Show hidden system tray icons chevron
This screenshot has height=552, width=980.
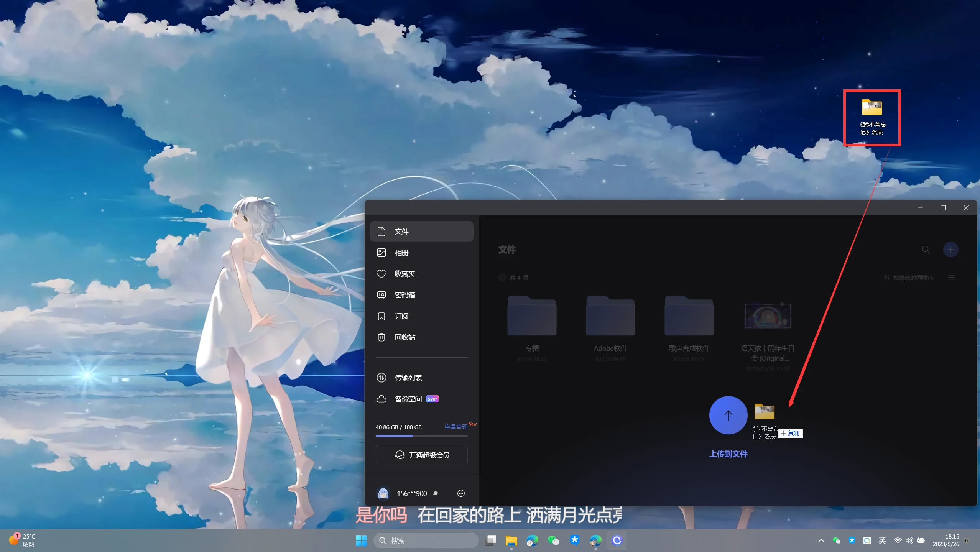[x=821, y=540]
